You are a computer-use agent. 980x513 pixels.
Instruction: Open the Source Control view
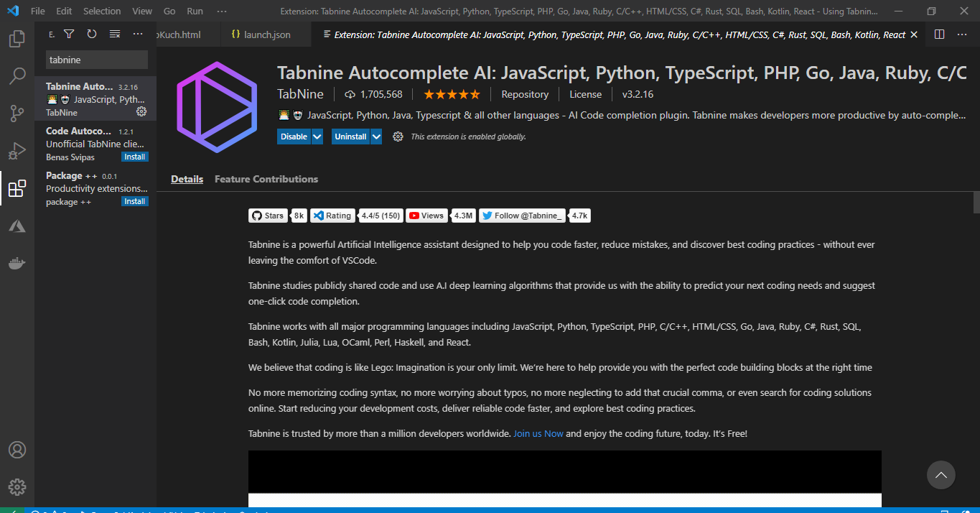click(x=17, y=114)
